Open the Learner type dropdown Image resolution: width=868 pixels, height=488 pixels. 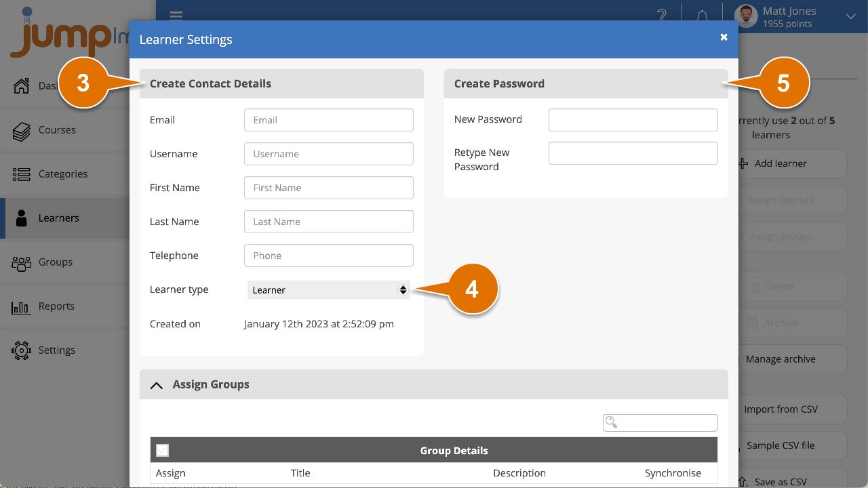328,289
